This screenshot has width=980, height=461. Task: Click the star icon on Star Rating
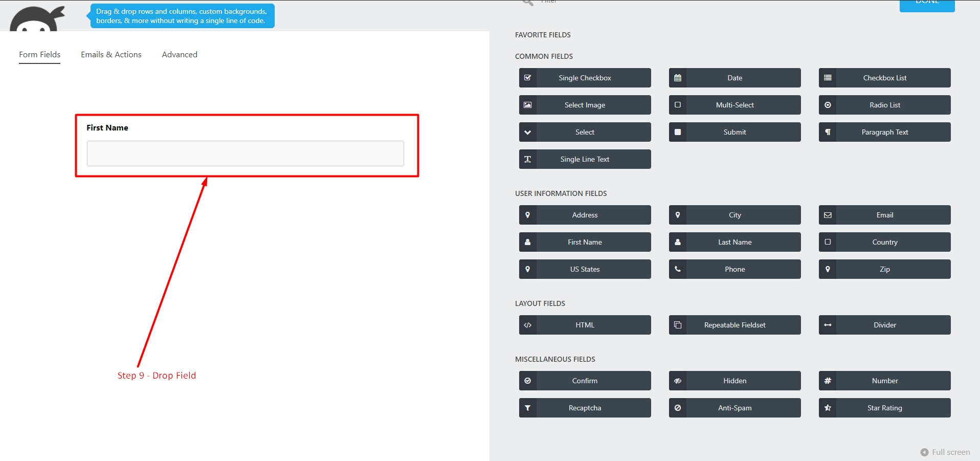(x=827, y=408)
